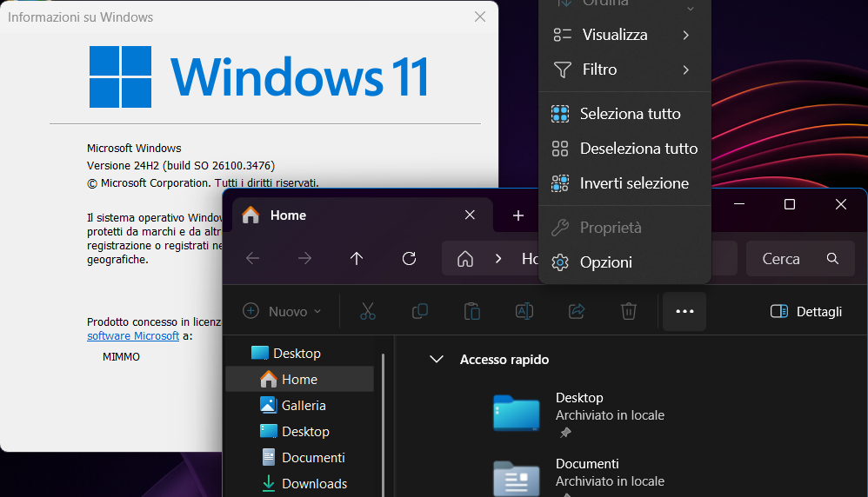
Task: Toggle the Dettagli pane button
Action: point(806,311)
